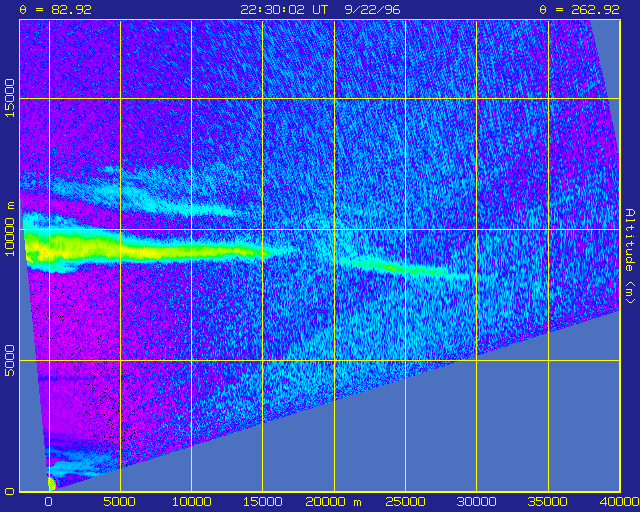This screenshot has height=512, width=640.
Task: Click the 5000 range tick label
Action: pos(120,502)
